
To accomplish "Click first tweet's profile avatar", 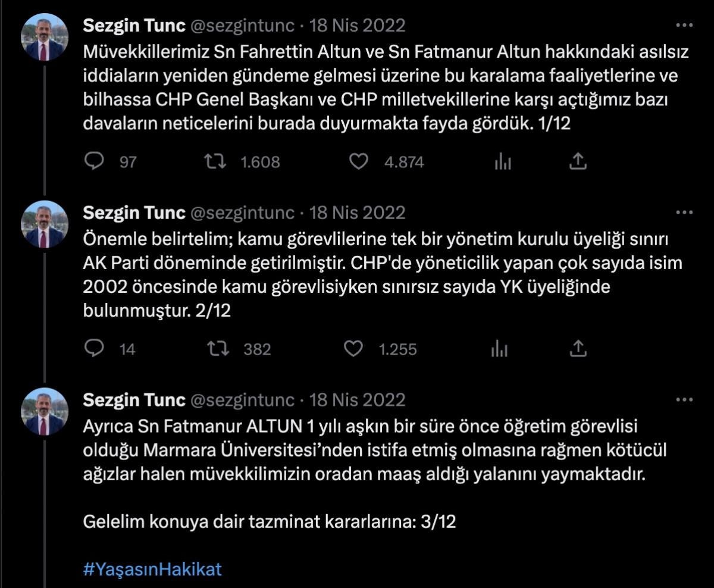I will click(45, 37).
